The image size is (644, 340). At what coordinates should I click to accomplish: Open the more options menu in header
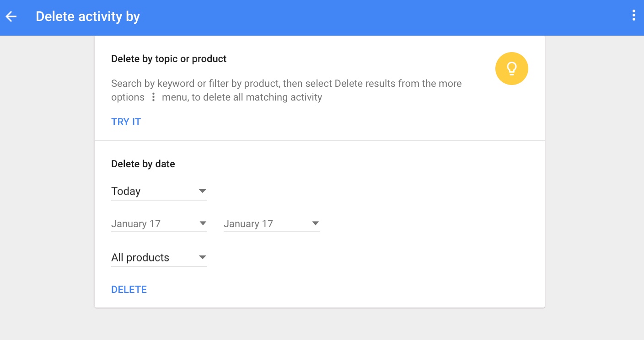[x=633, y=16]
